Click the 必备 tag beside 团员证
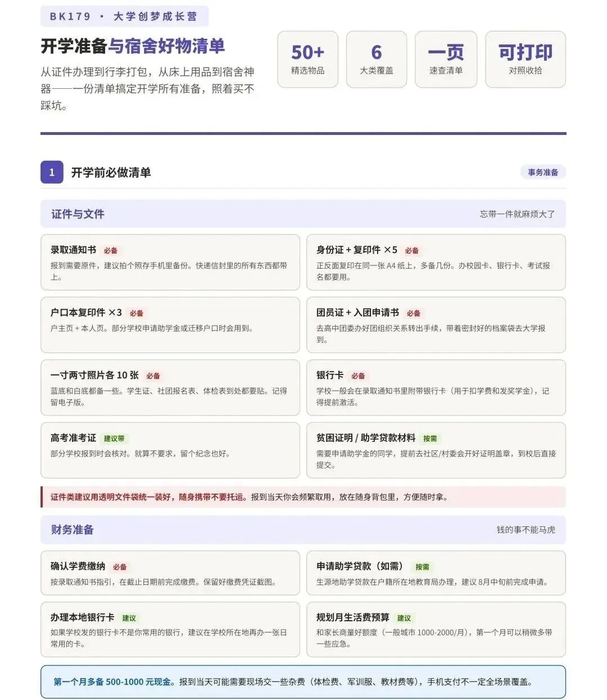The width and height of the screenshot is (607, 700). tap(414, 313)
